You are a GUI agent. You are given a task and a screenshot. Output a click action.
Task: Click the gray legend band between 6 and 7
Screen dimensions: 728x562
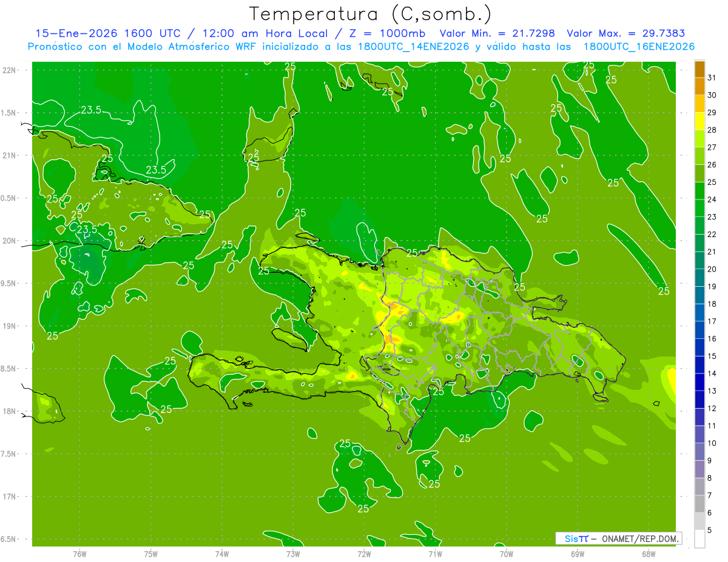(x=699, y=504)
